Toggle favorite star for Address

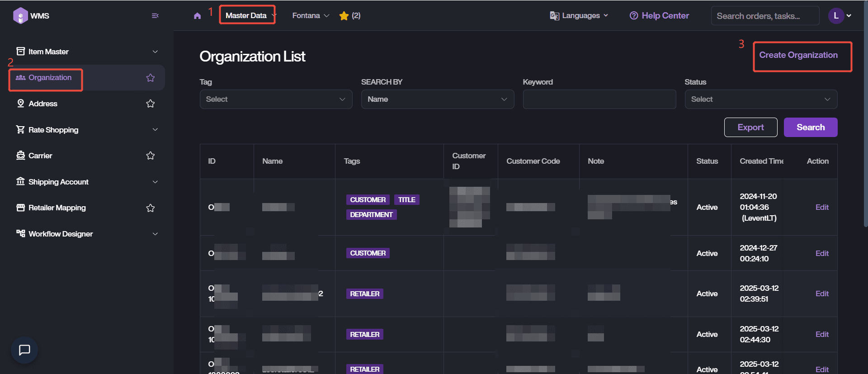151,104
